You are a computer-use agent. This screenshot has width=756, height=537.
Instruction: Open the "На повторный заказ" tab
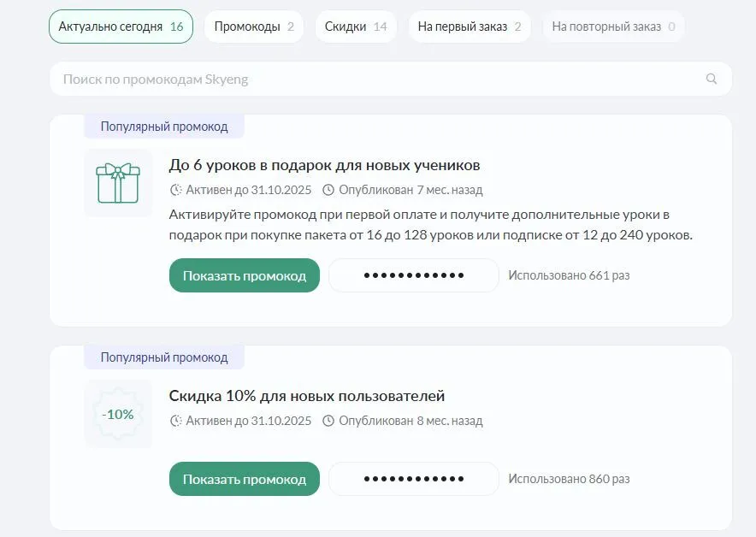pos(613,27)
